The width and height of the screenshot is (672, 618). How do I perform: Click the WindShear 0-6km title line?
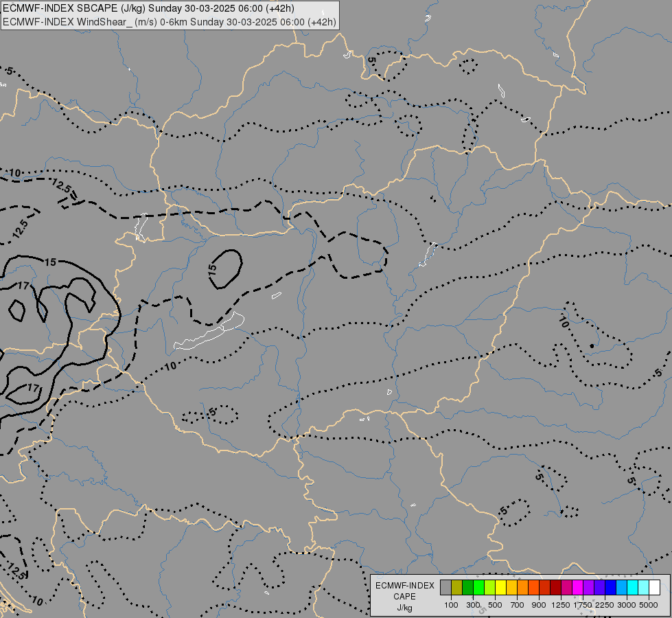(x=170, y=22)
